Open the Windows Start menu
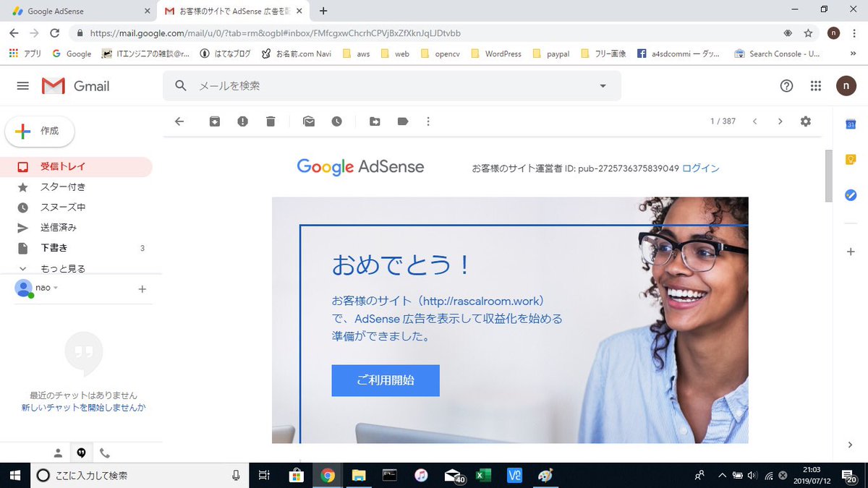The height and width of the screenshot is (488, 868). [14, 475]
